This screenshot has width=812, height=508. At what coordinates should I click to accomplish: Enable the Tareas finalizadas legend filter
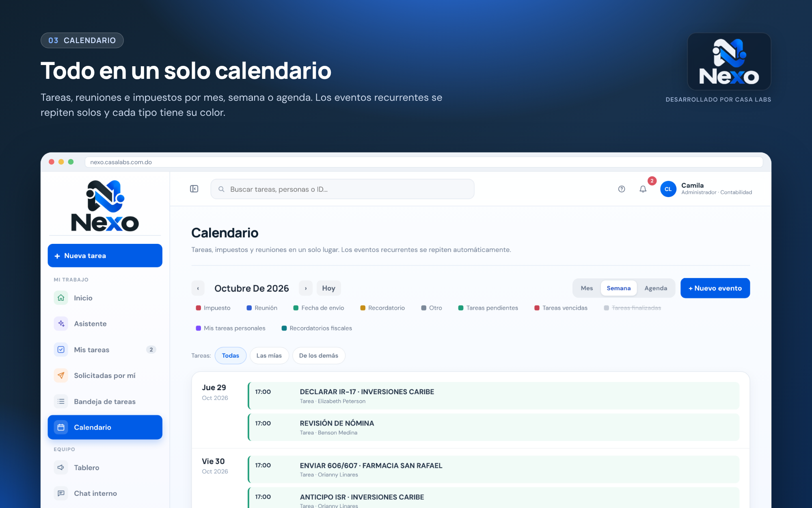pyautogui.click(x=633, y=308)
